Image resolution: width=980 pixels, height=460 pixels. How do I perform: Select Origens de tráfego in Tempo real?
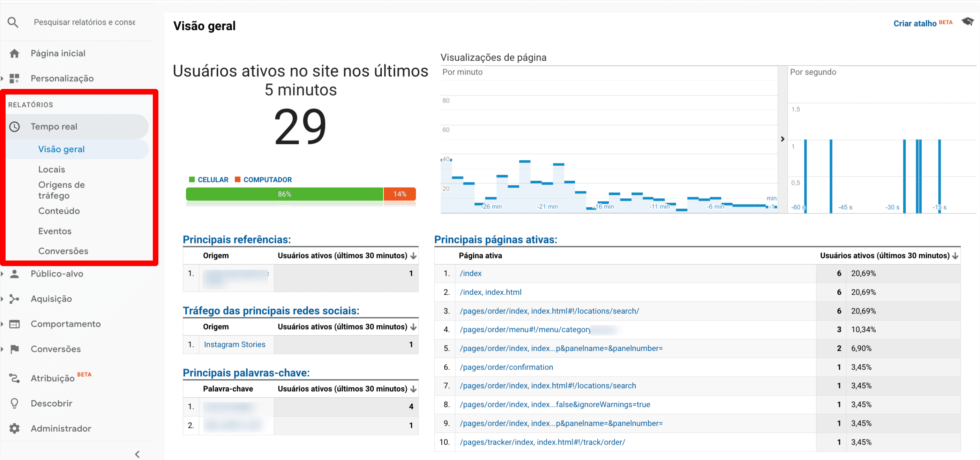61,190
